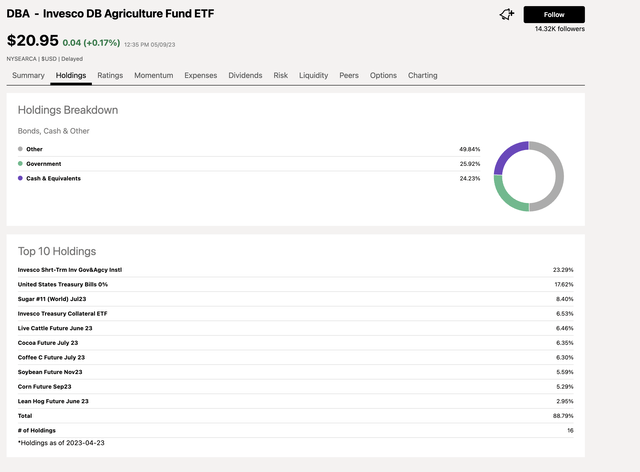View the Expenses tab
Screen dimensions: 640x472
(x=200, y=76)
